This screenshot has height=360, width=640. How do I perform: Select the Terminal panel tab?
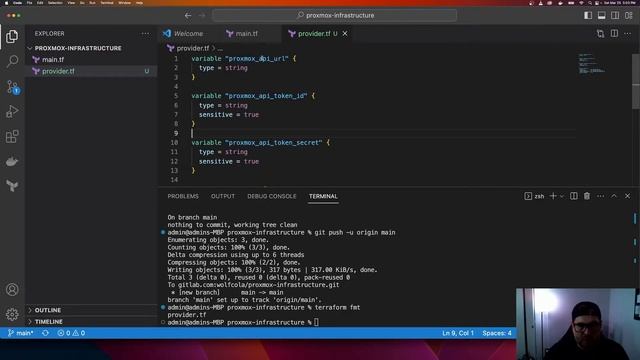pos(323,196)
